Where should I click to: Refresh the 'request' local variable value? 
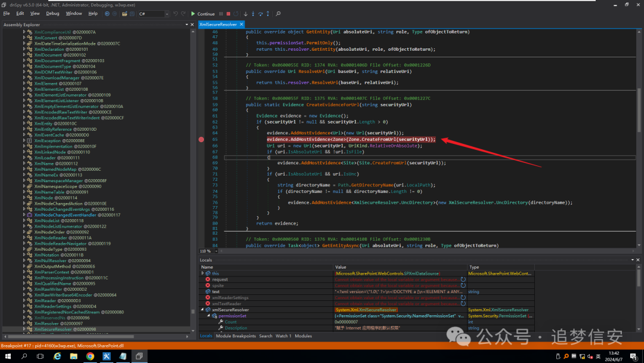click(x=463, y=279)
